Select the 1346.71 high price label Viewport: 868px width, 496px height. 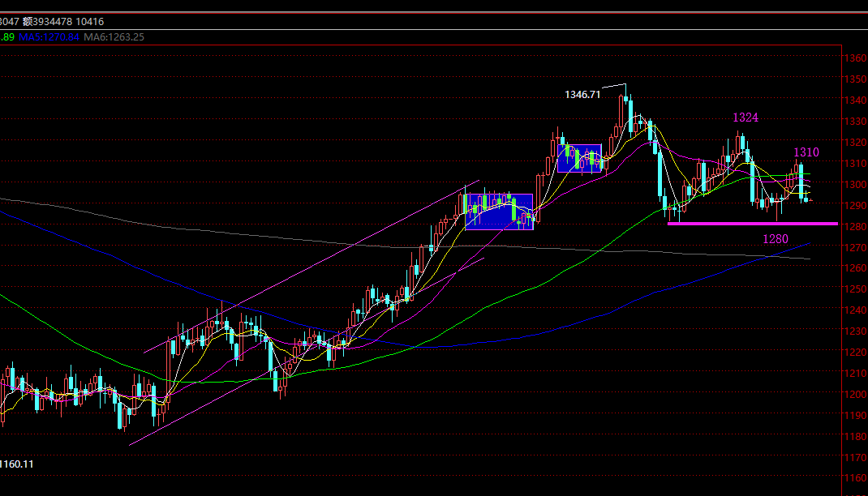pos(582,95)
